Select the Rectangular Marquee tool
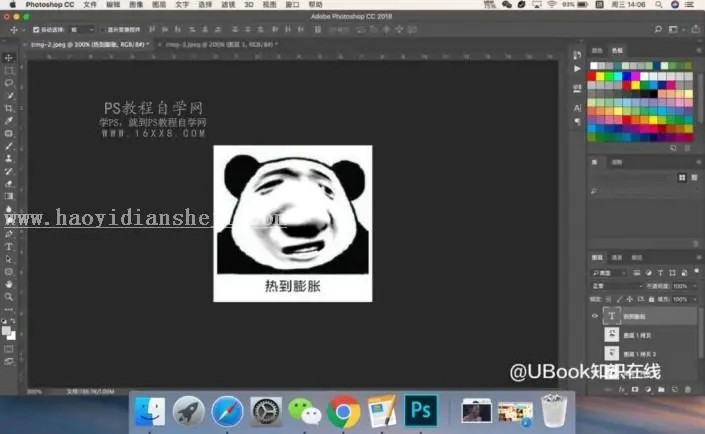The image size is (705, 434). pyautogui.click(x=9, y=70)
